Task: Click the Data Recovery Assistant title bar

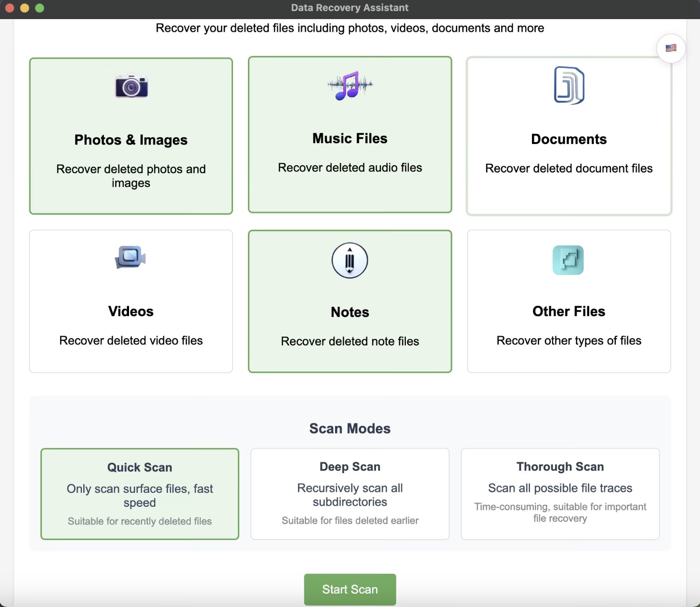Action: coord(350,7)
